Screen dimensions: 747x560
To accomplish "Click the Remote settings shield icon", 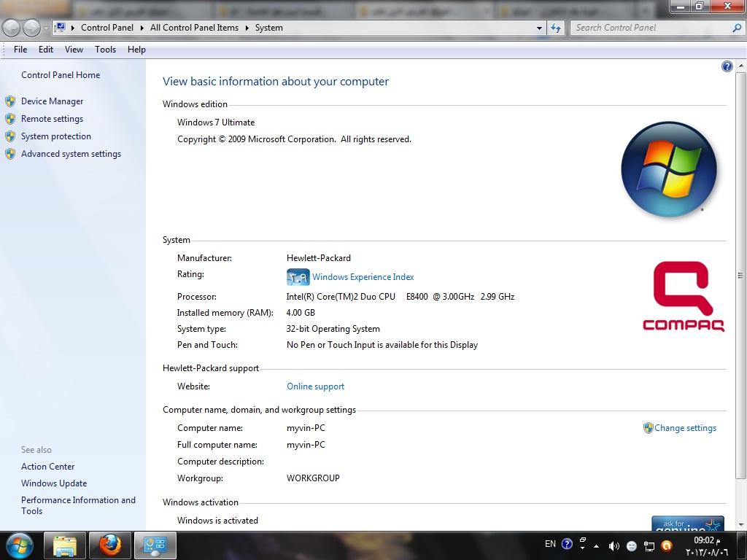I will pyautogui.click(x=10, y=119).
